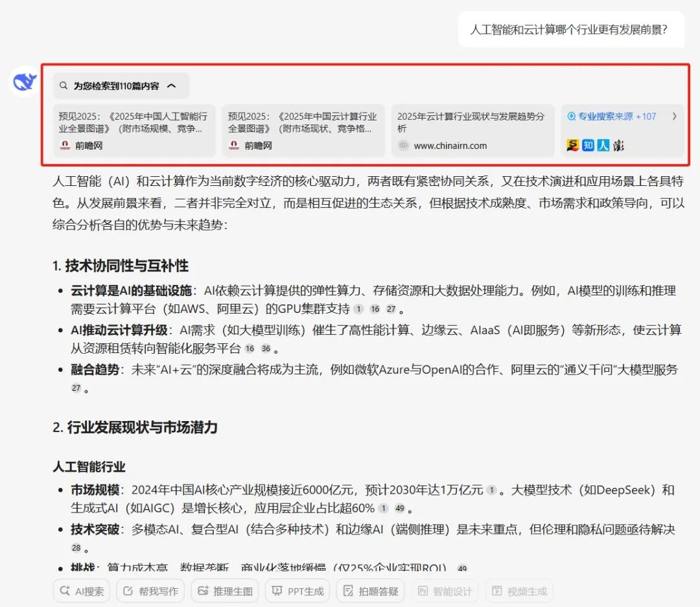This screenshot has height=607, width=700.
Task: Click the bold text AI推动云计算升级
Action: (x=119, y=330)
